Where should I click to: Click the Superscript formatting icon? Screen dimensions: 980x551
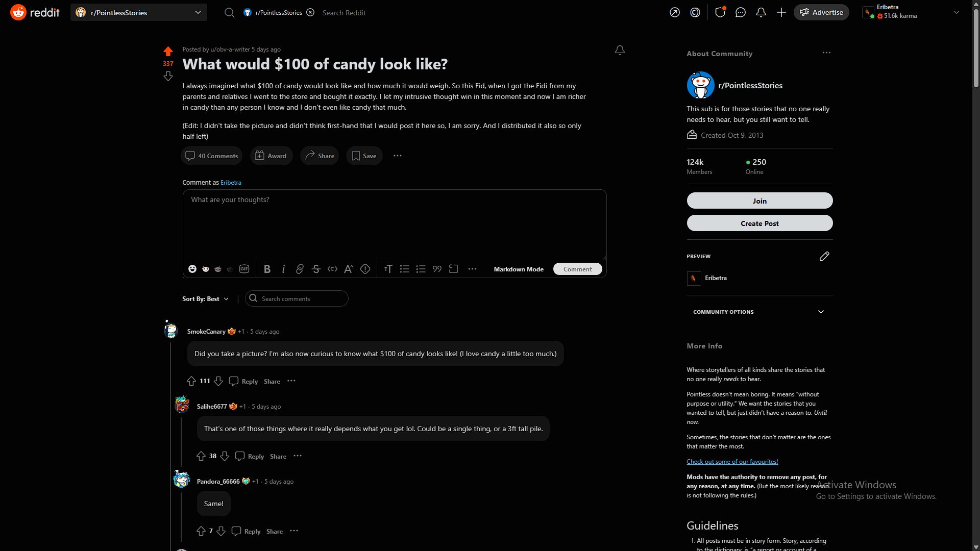[349, 269]
